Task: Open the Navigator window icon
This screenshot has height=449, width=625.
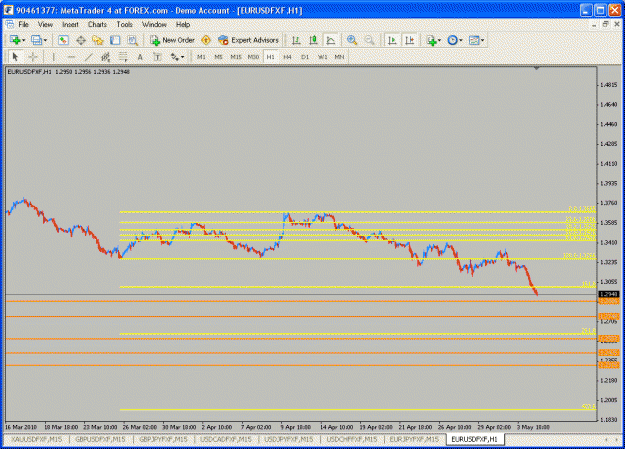Action: click(x=98, y=40)
